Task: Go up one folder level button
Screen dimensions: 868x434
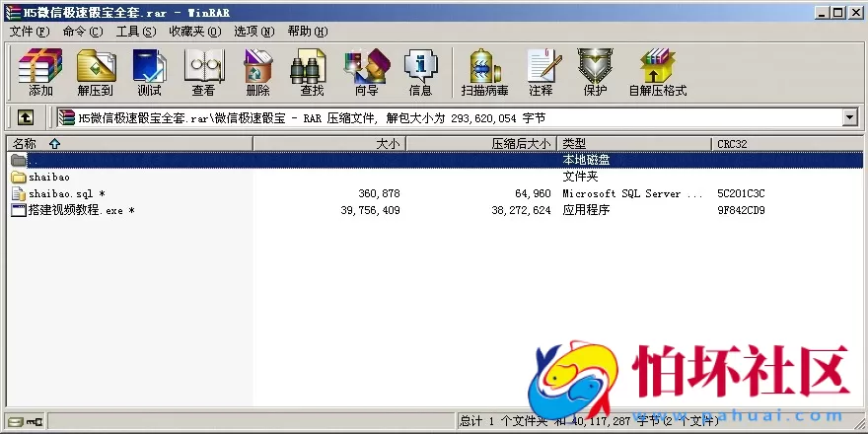Action: [x=26, y=117]
